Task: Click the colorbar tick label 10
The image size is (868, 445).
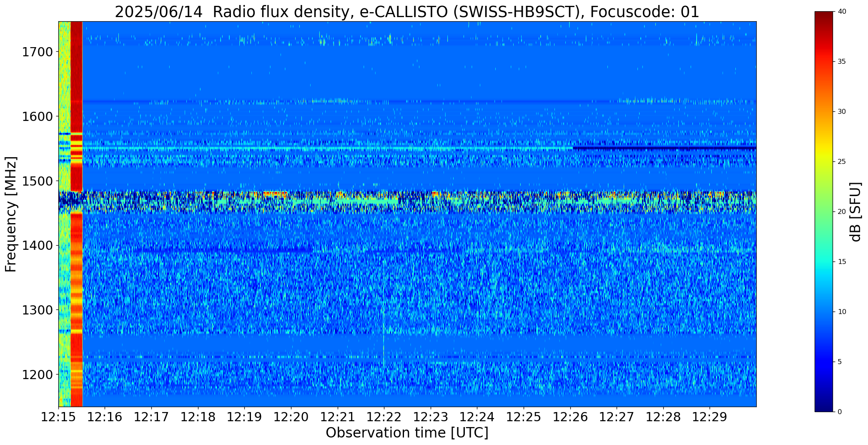Action: [x=842, y=312]
